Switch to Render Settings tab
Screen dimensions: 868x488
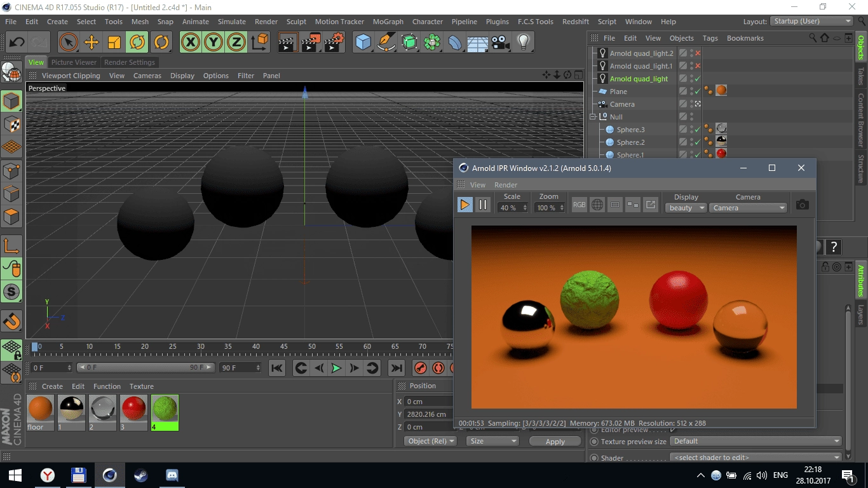130,62
